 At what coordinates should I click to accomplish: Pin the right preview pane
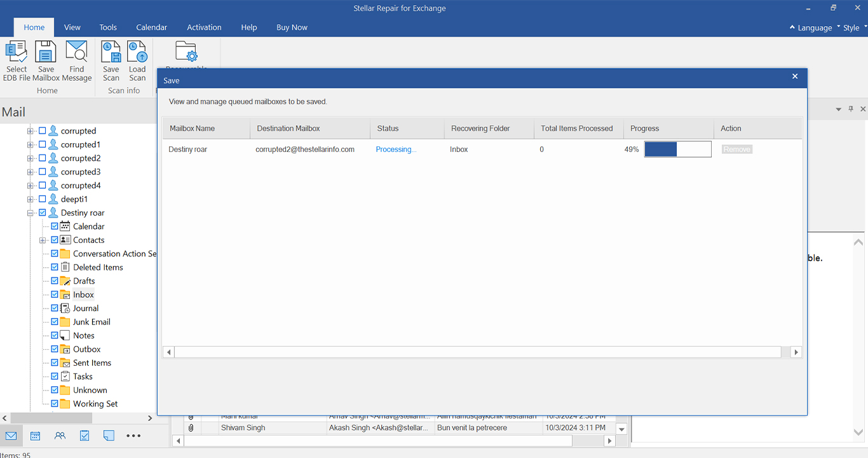pyautogui.click(x=851, y=109)
